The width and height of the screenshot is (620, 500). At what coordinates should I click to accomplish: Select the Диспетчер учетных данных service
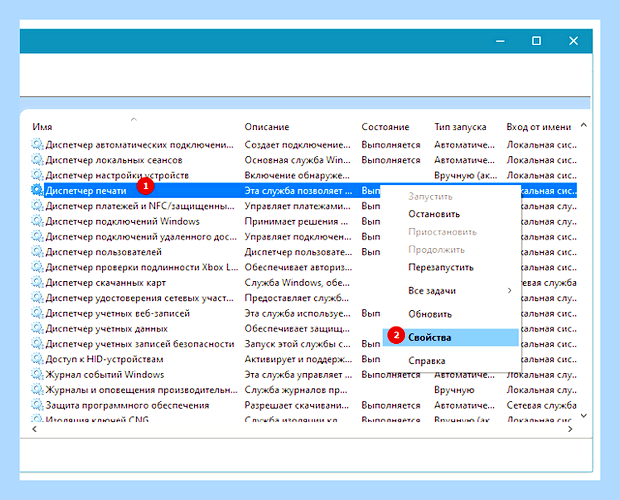tap(107, 329)
